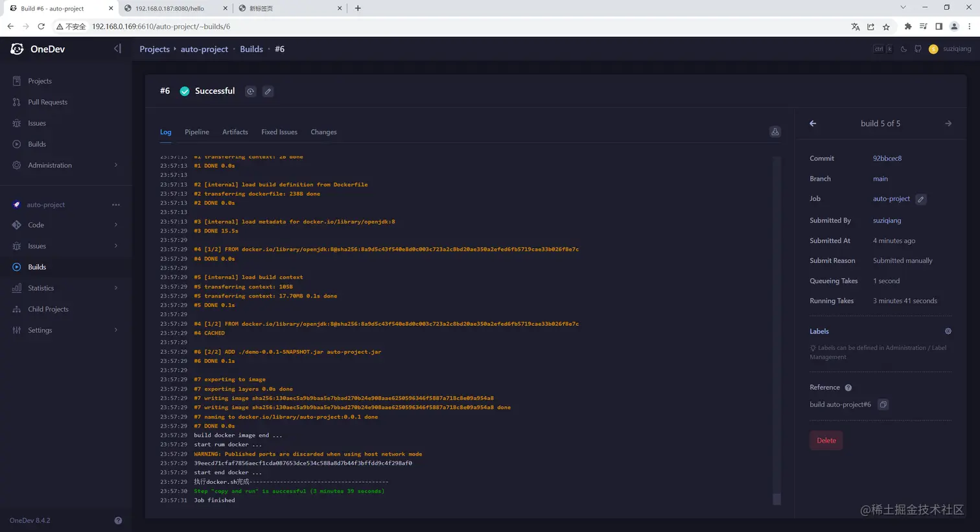Download the build log
980x532 pixels.
[775, 132]
